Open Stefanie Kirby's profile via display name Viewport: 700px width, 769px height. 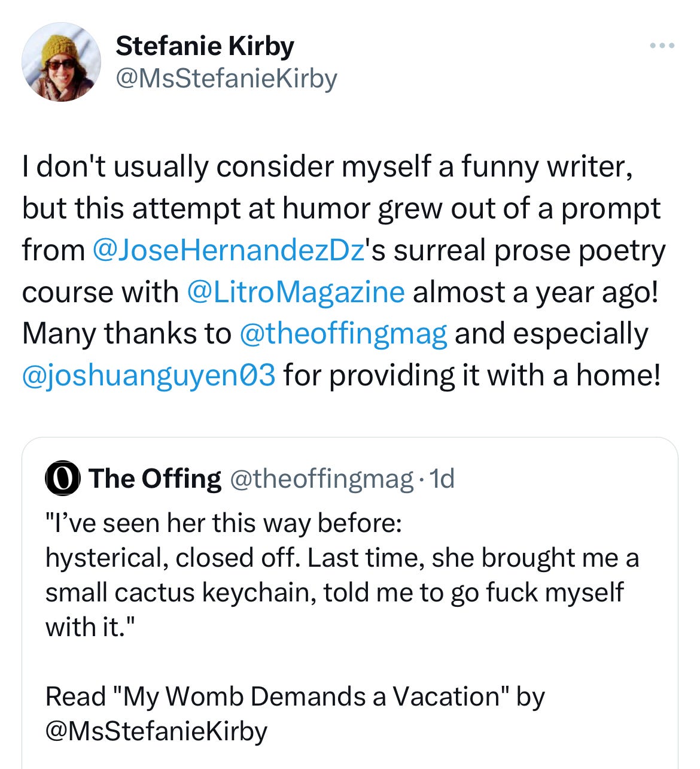coord(205,46)
